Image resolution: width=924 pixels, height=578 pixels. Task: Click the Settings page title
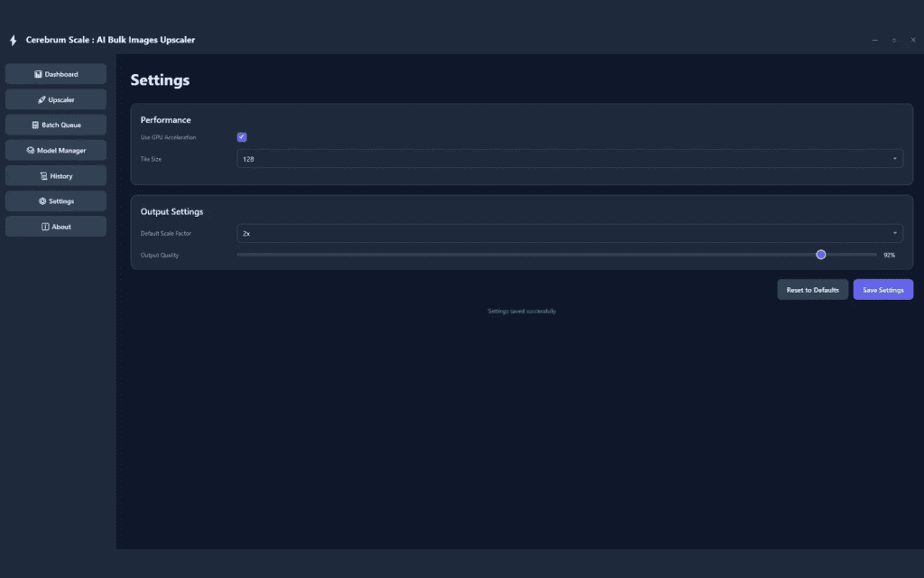coord(160,80)
